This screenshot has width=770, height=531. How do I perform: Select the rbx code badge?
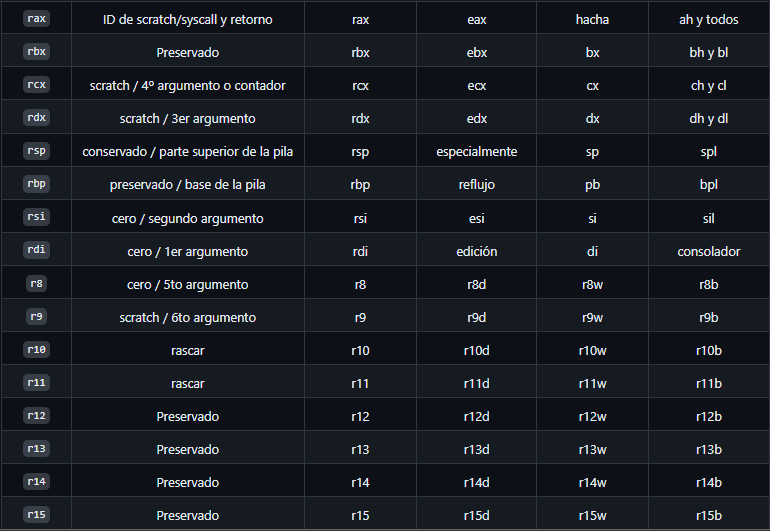pos(36,52)
